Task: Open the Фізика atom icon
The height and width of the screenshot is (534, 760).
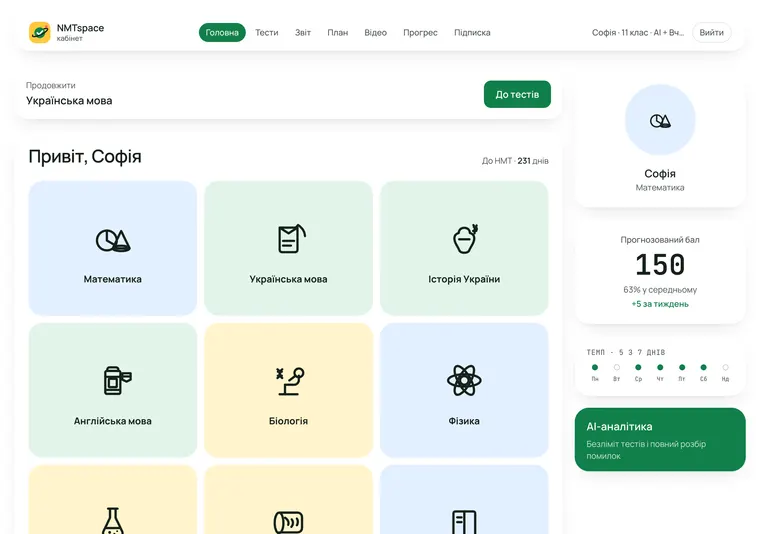Action: point(464,380)
